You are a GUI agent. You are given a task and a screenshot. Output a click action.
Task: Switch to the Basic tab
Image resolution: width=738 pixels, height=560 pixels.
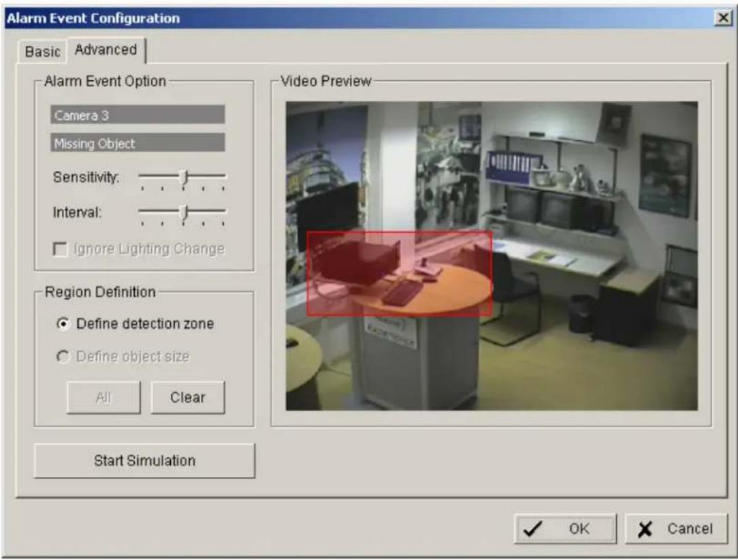click(x=42, y=52)
